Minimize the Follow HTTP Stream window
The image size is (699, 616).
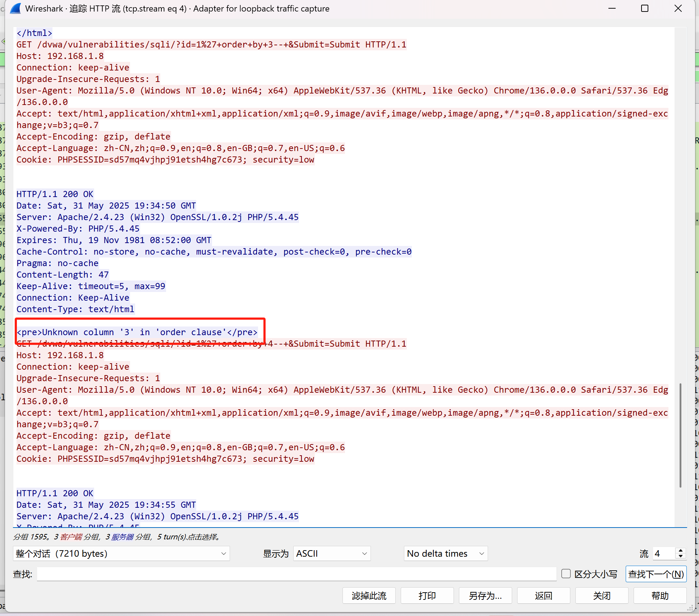612,8
